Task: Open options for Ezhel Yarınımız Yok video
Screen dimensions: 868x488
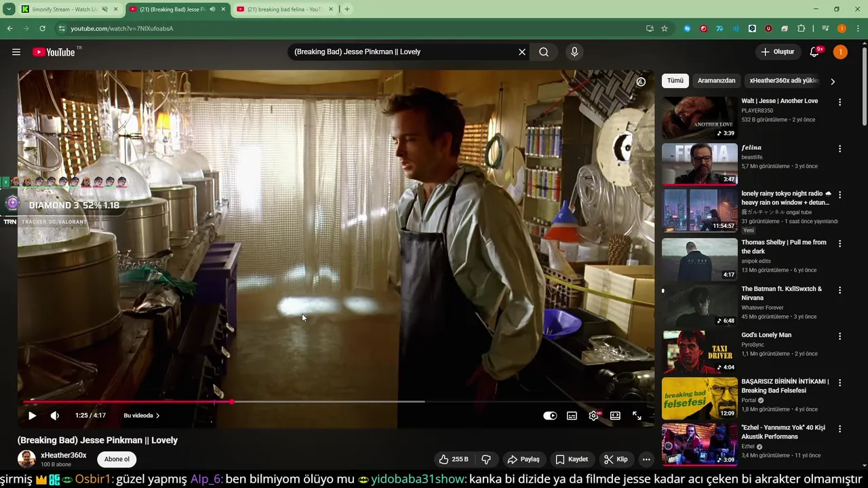Action: [840, 429]
